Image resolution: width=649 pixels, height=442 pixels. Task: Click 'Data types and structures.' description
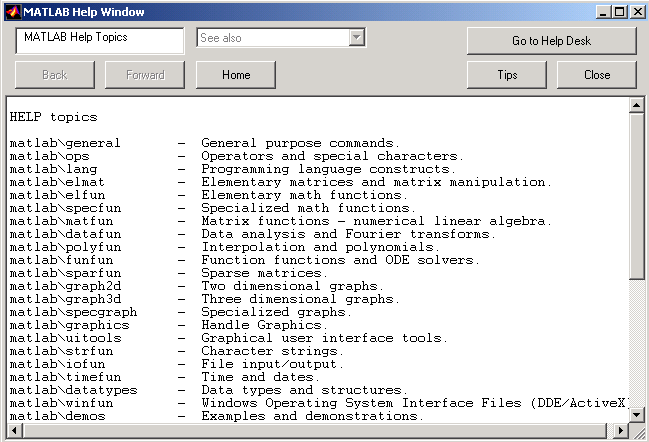tap(305, 390)
